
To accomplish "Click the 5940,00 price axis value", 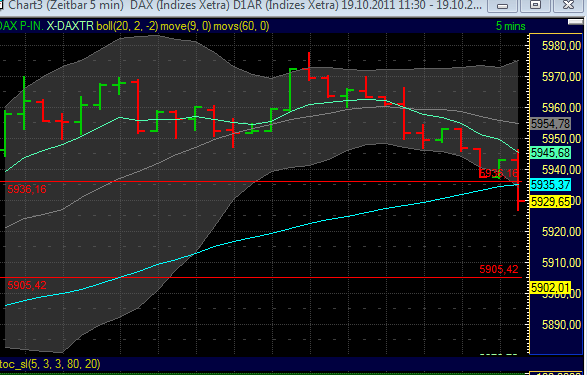I will click(x=561, y=170).
